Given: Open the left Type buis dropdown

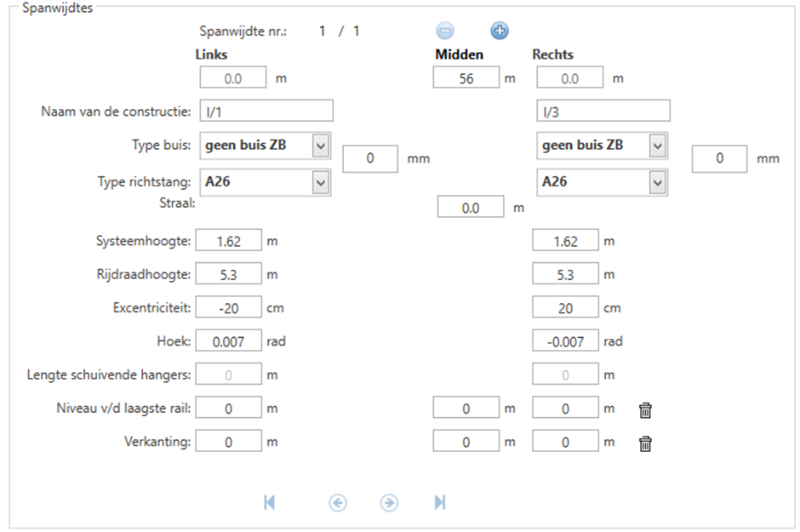Looking at the screenshot, I should tap(321, 146).
